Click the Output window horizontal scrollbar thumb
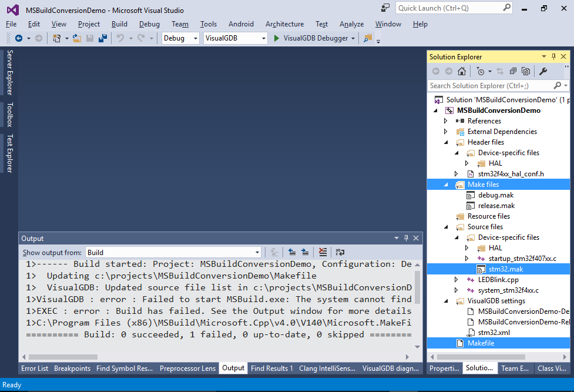The width and height of the screenshot is (574, 392). (x=63, y=357)
